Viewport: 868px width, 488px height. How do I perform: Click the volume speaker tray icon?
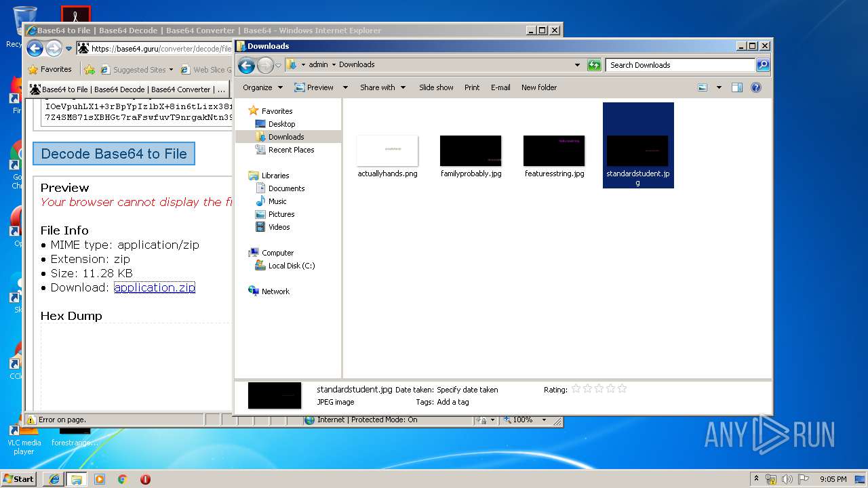(787, 479)
